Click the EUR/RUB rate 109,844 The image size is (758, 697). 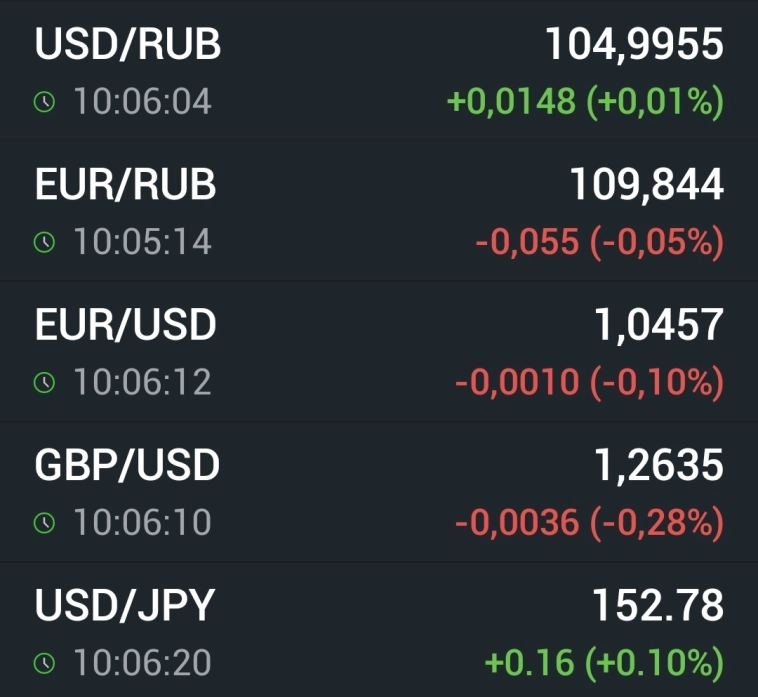point(646,185)
